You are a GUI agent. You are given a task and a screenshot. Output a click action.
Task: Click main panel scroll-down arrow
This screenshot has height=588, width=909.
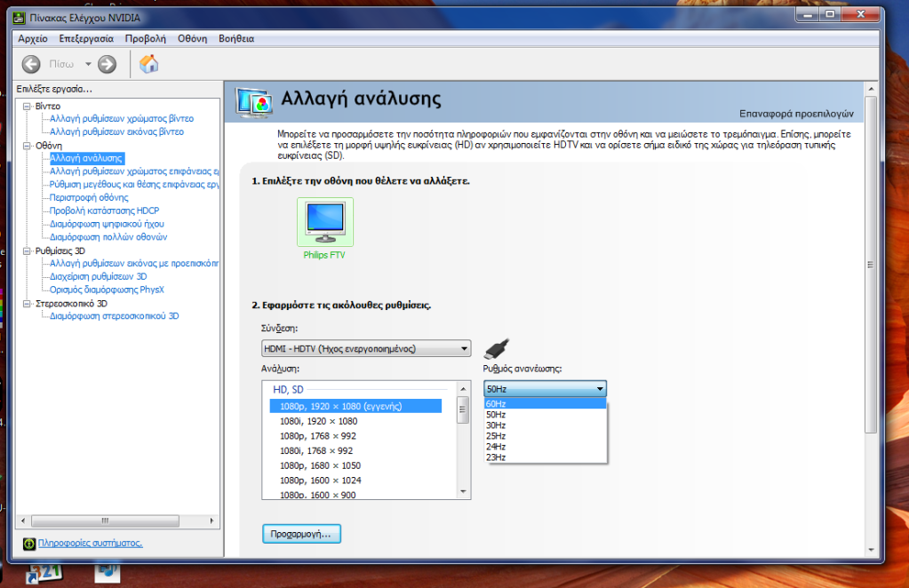tap(871, 550)
